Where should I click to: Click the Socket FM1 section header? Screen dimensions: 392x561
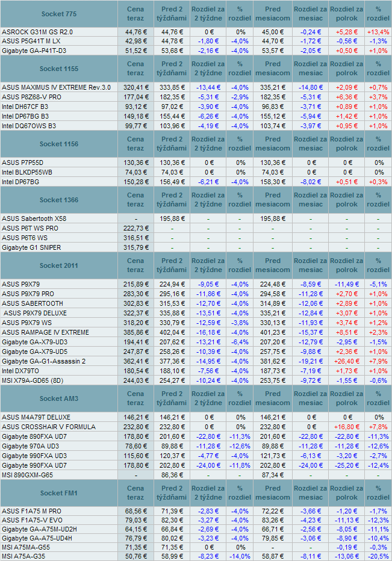click(x=59, y=493)
